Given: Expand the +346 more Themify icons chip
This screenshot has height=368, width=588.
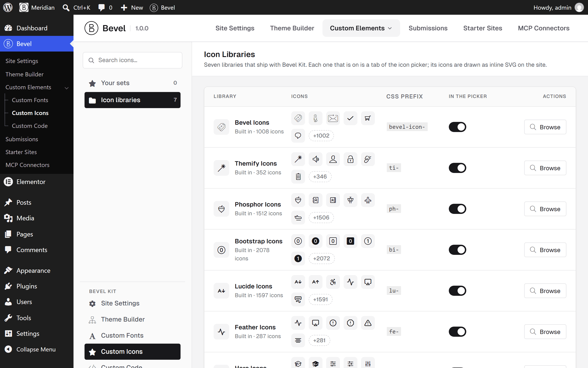Looking at the screenshot, I should (320, 176).
